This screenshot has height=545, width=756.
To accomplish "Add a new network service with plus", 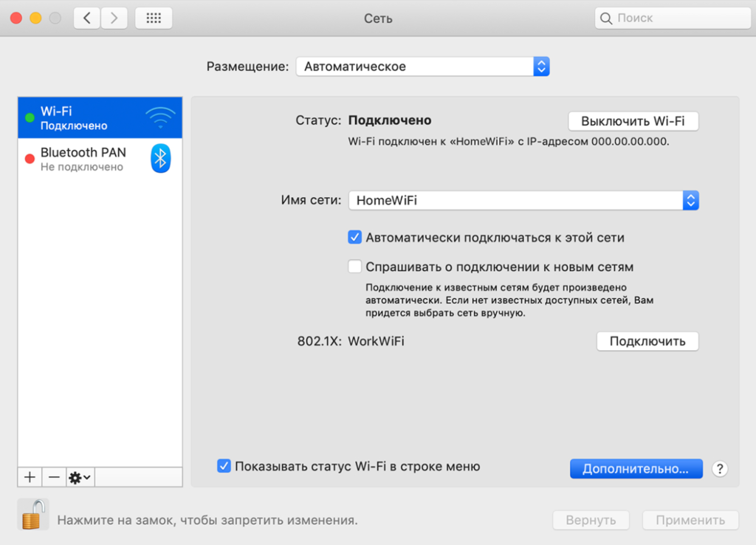I will point(30,477).
